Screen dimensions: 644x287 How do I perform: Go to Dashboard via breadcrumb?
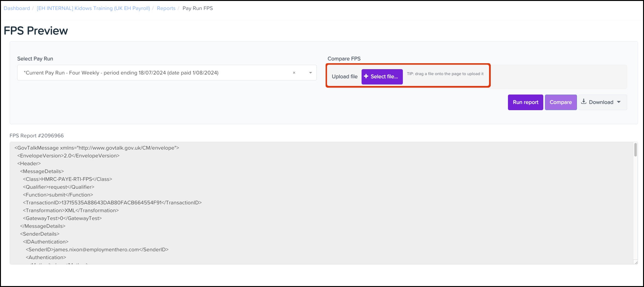click(17, 8)
